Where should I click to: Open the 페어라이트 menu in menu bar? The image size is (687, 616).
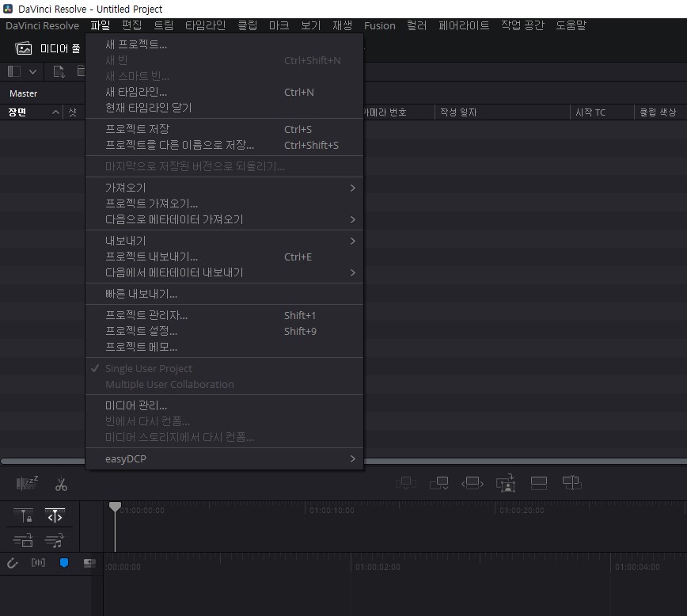tap(464, 25)
